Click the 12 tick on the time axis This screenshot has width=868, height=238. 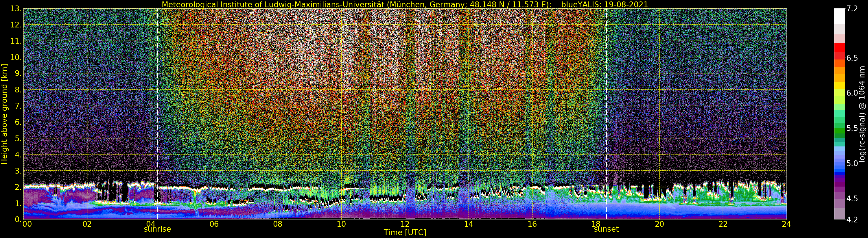pos(405,224)
